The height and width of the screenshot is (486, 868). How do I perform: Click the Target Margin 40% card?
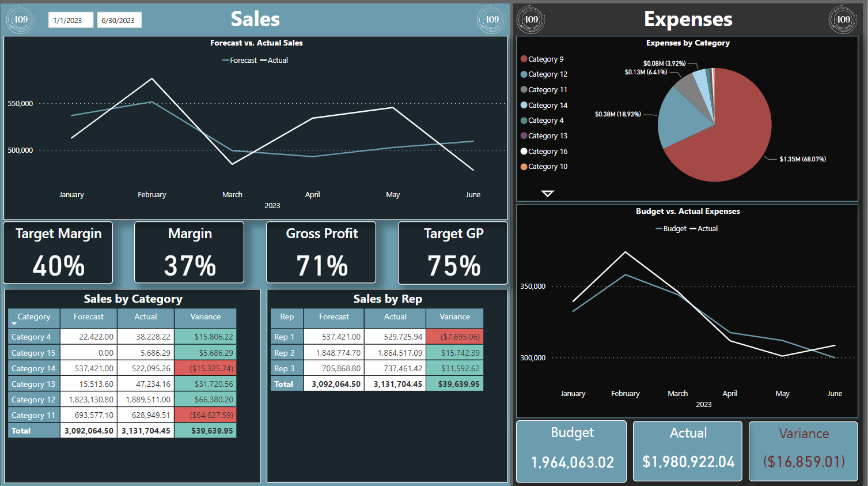pos(58,253)
